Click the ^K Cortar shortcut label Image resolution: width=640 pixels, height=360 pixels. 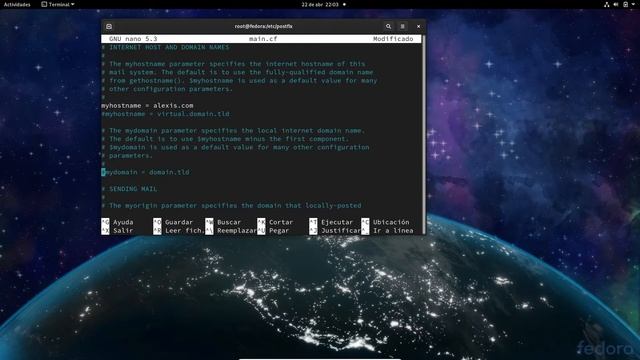[275, 222]
